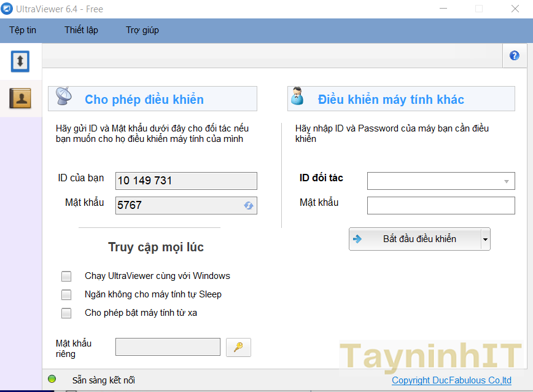Screen dimensions: 533x392
Task: Open the Copyright DucFabulous Co,ltd link
Action: pyautogui.click(x=451, y=380)
